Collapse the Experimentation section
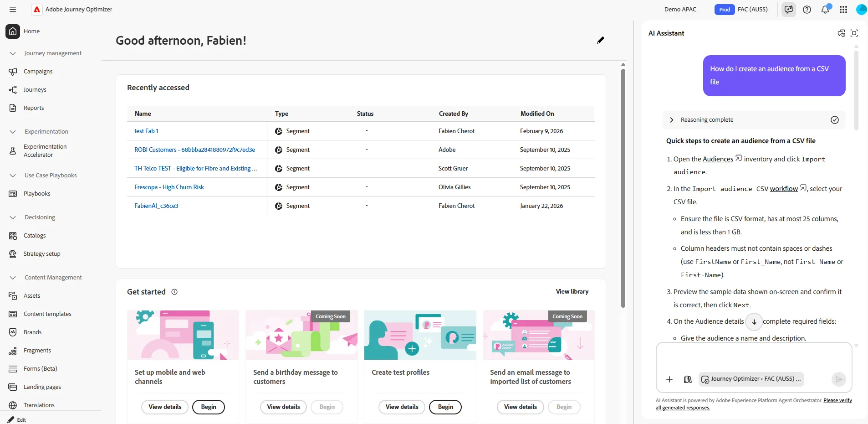 click(13, 132)
